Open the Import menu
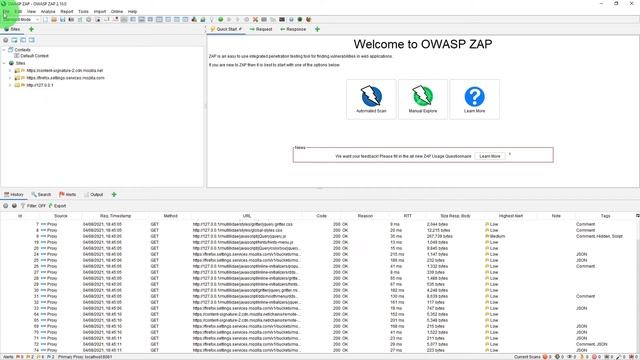 point(100,11)
